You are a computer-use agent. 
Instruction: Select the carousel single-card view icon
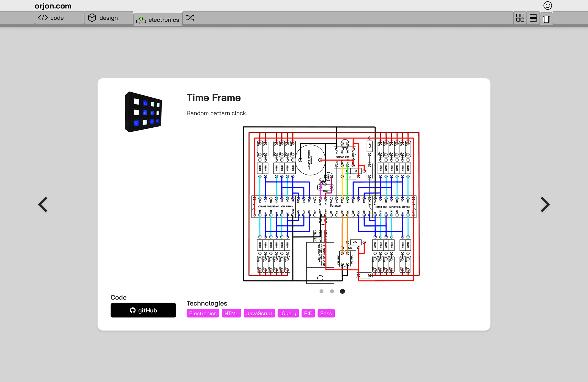546,19
